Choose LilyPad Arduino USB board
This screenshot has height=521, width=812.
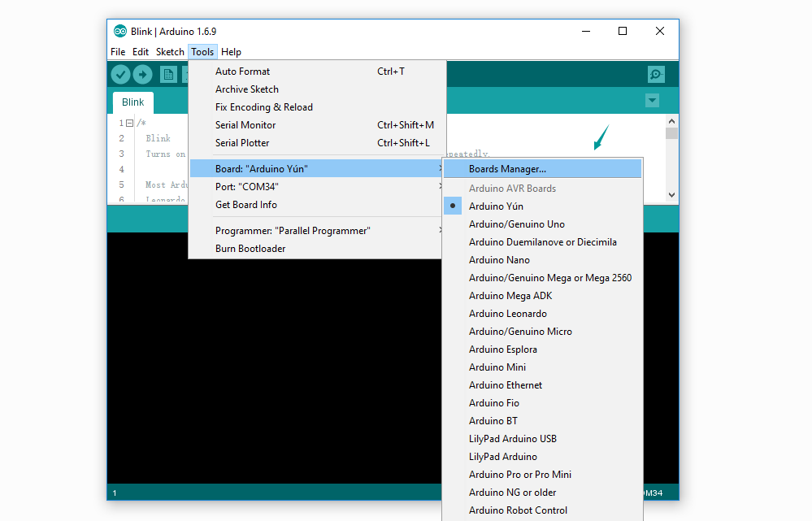[x=543, y=439]
